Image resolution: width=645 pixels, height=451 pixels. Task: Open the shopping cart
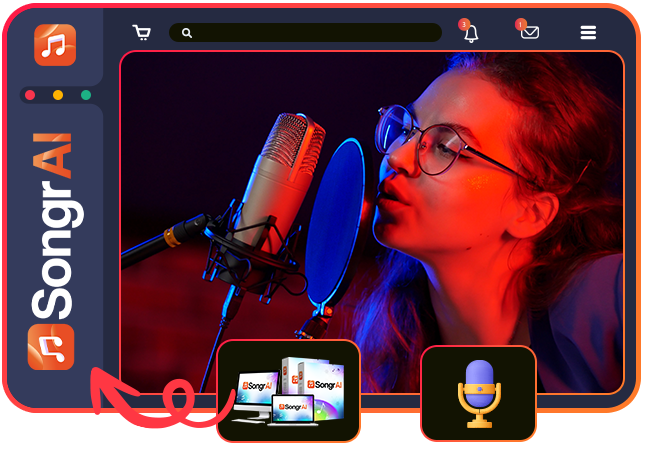tap(142, 33)
